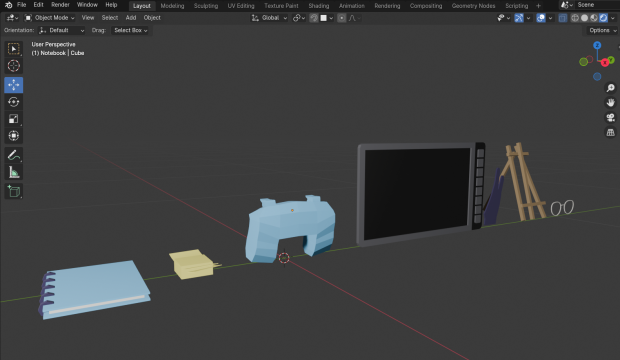This screenshot has width=620, height=360.
Task: Switch to Material Preview shading
Action: [x=594, y=18]
